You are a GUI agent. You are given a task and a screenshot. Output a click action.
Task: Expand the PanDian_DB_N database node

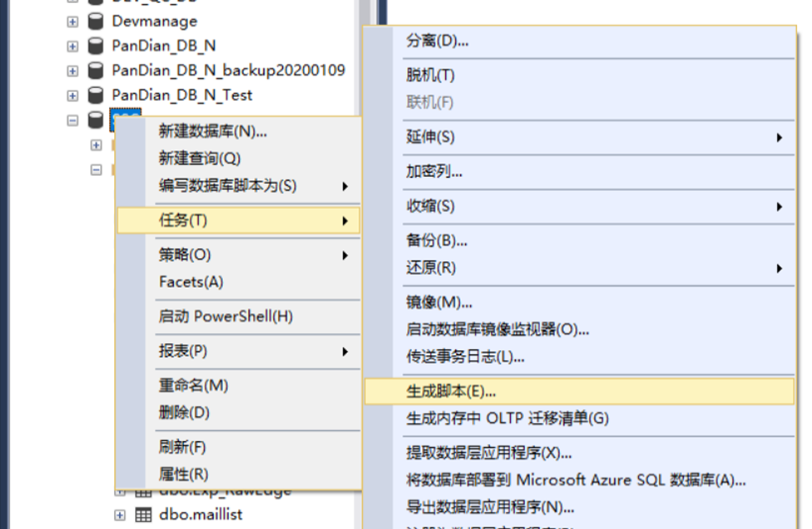(x=72, y=46)
